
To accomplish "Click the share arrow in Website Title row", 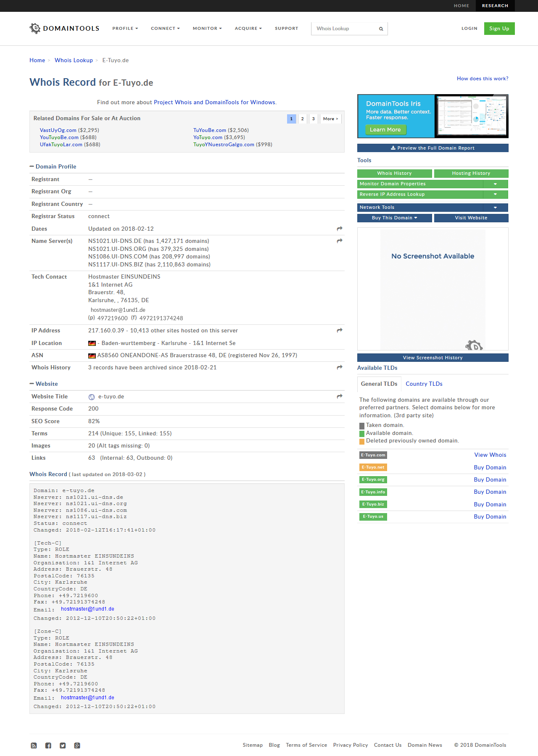I will click(x=340, y=396).
